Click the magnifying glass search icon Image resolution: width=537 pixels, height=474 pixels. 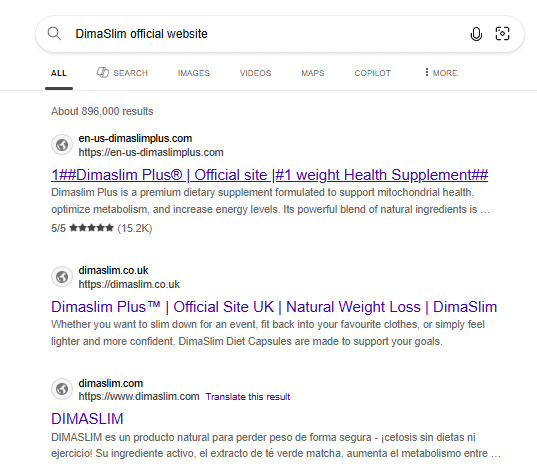(54, 34)
